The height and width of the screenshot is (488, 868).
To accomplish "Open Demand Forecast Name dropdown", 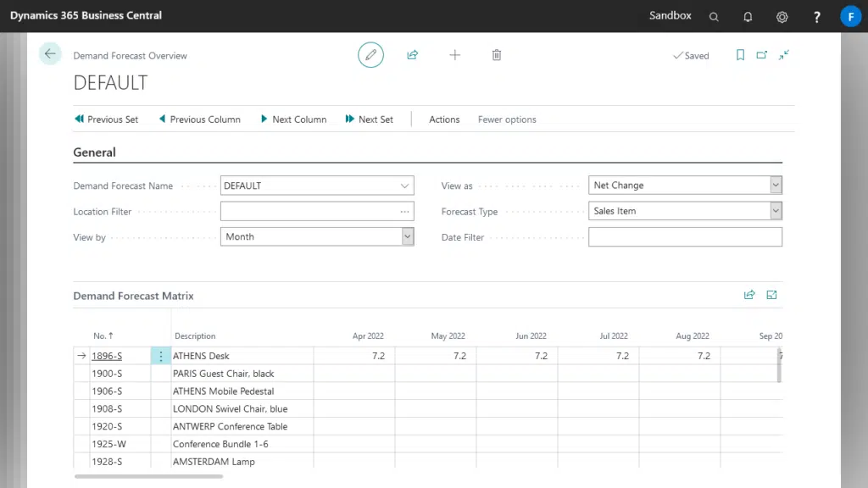I will click(x=404, y=186).
